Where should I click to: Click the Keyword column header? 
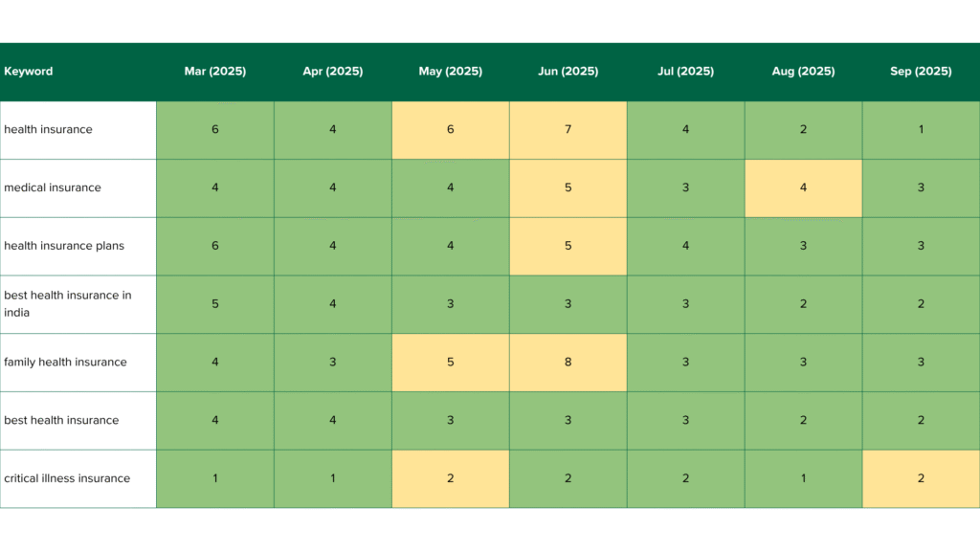click(29, 72)
